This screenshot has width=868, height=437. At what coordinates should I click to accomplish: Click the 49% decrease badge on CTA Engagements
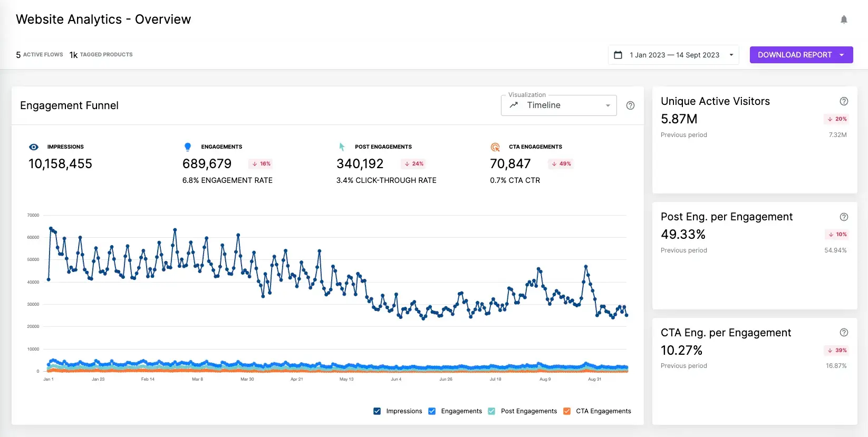(x=561, y=164)
